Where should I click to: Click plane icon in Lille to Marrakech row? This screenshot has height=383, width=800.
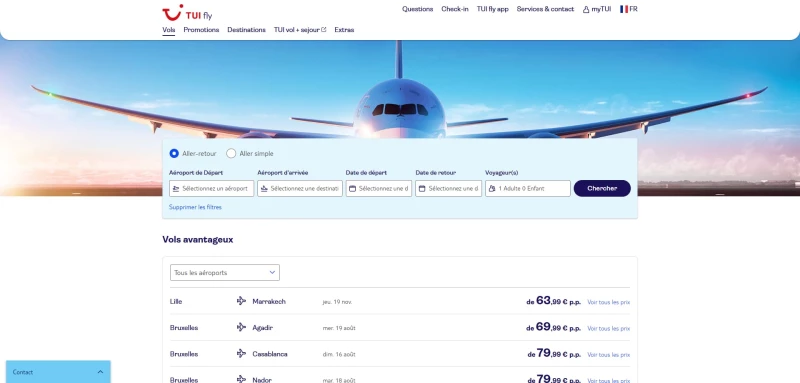241,301
